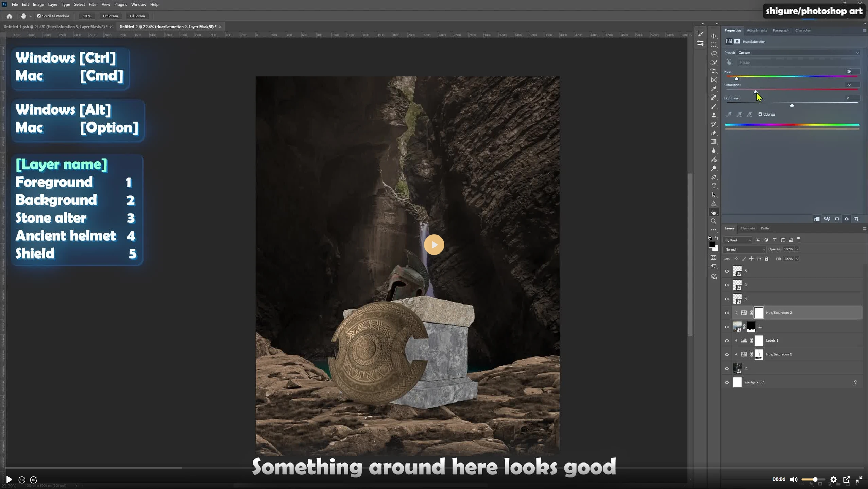Open Properties panel flyout menu

[864, 30]
